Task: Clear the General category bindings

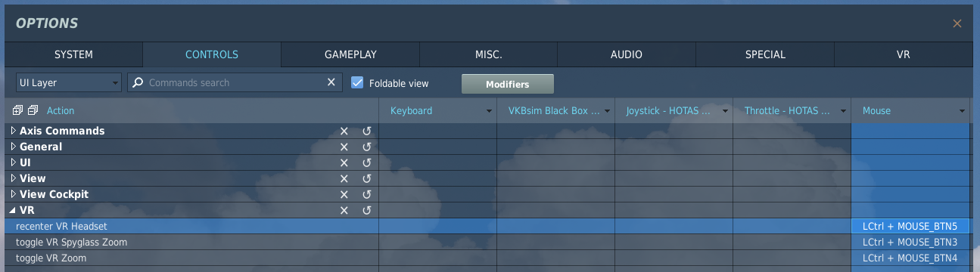Action: click(x=344, y=147)
